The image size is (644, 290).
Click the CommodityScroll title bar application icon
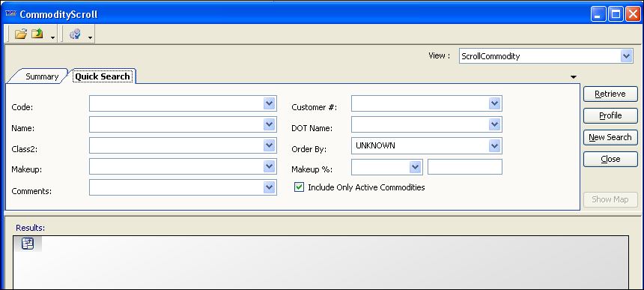(10, 14)
